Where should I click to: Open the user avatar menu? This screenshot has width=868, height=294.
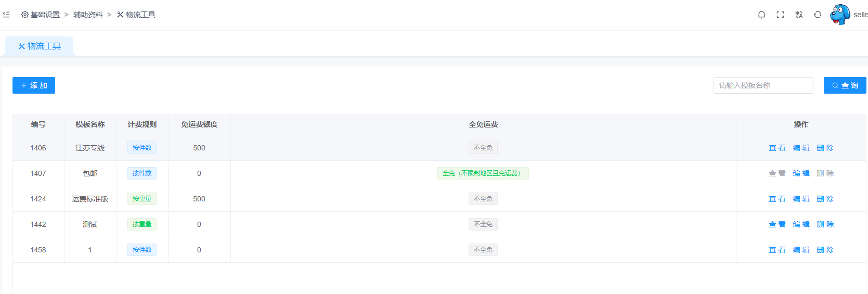pyautogui.click(x=840, y=15)
